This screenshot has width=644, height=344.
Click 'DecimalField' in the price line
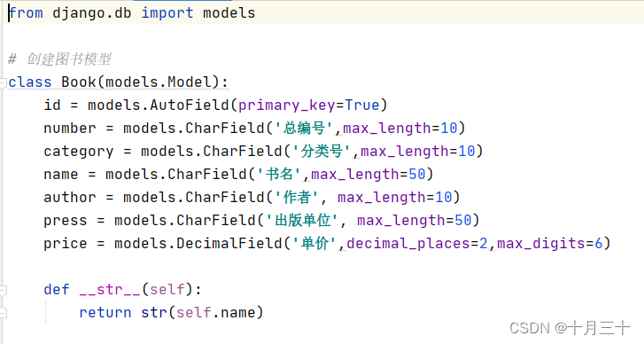(x=229, y=243)
